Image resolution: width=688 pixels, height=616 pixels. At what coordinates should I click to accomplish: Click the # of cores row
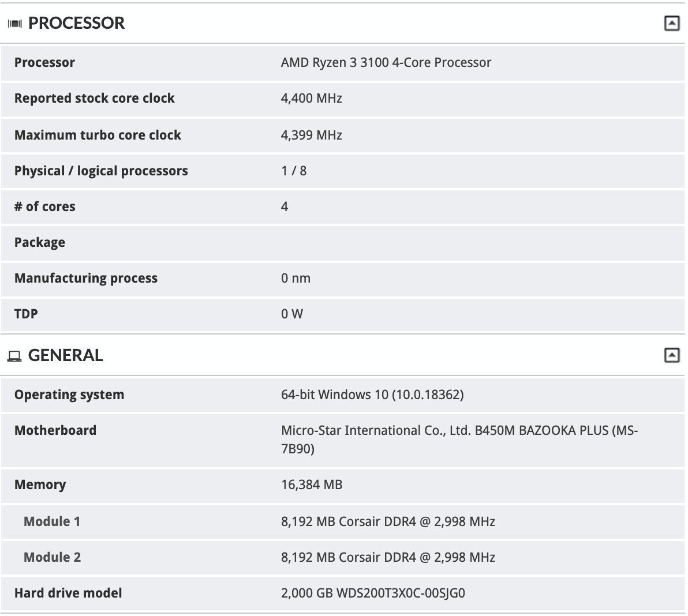click(x=343, y=207)
